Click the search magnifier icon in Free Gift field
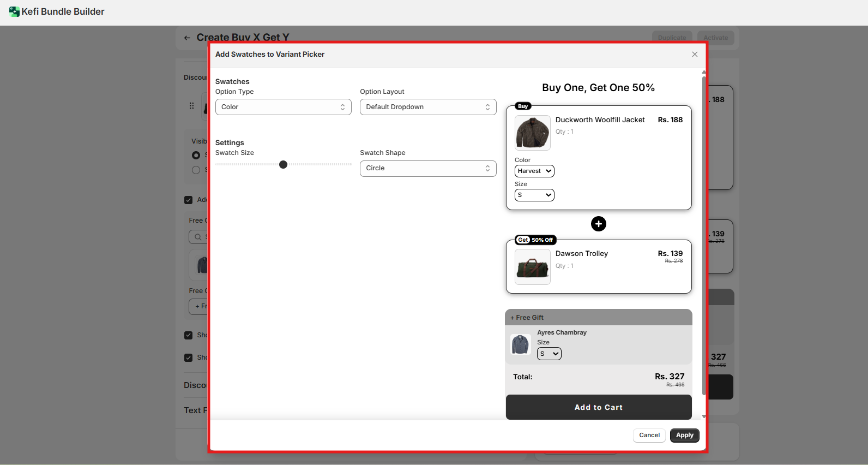868x465 pixels. 198,237
